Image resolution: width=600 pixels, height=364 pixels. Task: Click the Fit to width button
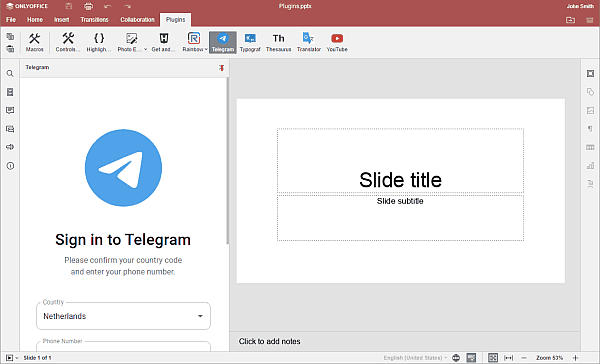tap(509, 357)
